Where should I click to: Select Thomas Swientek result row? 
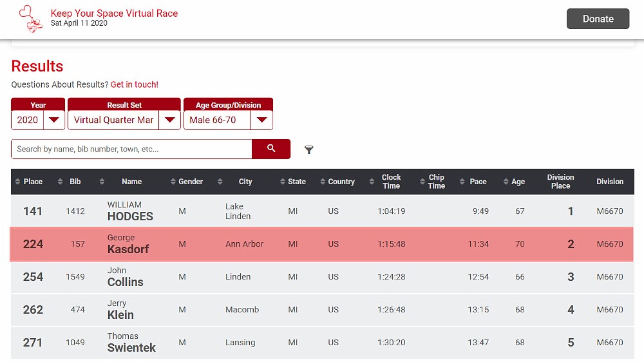pos(321,343)
